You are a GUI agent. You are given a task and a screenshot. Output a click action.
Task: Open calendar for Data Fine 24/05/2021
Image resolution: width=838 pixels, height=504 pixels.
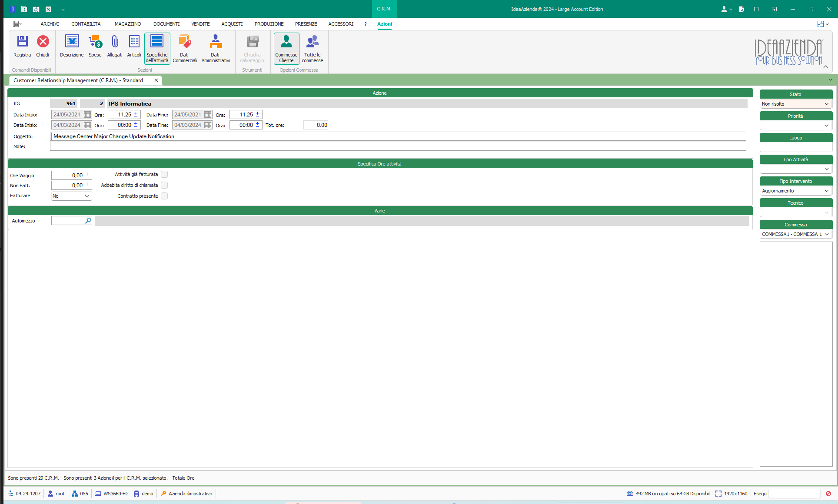[208, 115]
